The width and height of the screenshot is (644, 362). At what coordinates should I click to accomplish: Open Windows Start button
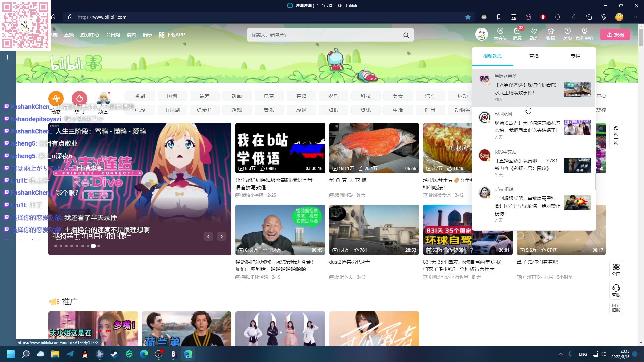[11, 354]
